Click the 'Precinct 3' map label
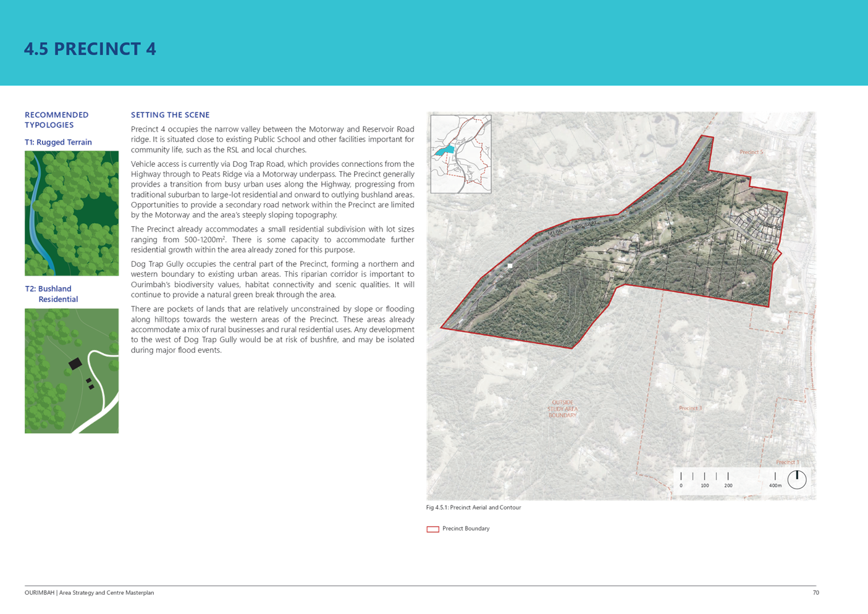This screenshot has height=614, width=868. pos(690,408)
